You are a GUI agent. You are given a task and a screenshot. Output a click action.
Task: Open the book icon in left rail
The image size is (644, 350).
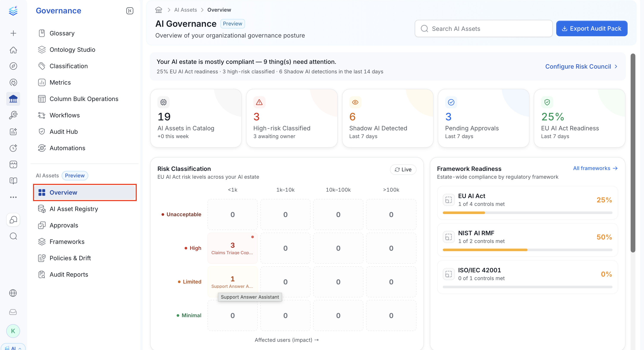coord(13,181)
